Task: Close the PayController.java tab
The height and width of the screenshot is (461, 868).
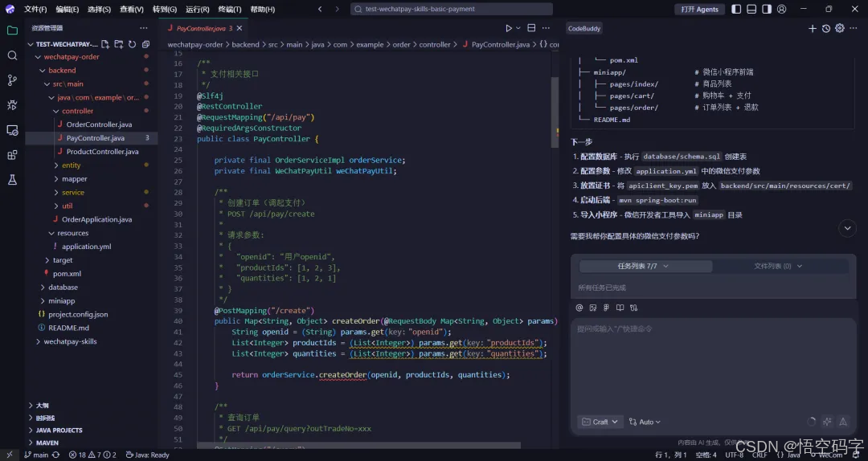Action: pyautogui.click(x=240, y=28)
